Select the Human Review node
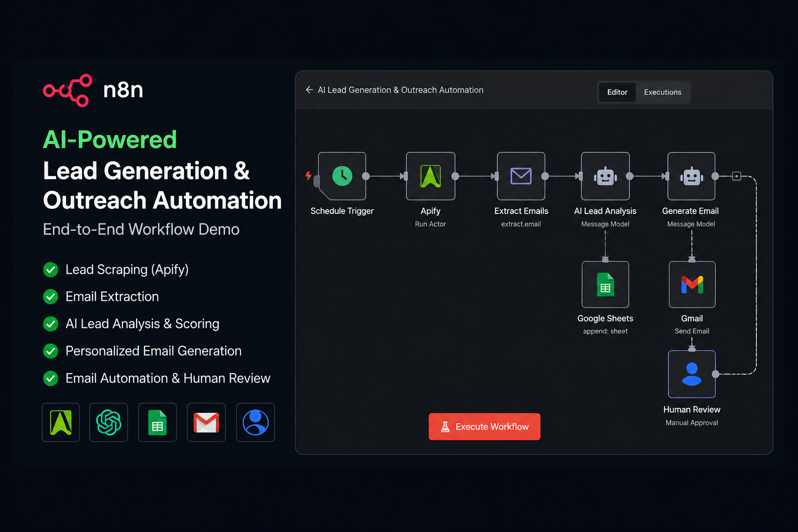 (x=692, y=374)
